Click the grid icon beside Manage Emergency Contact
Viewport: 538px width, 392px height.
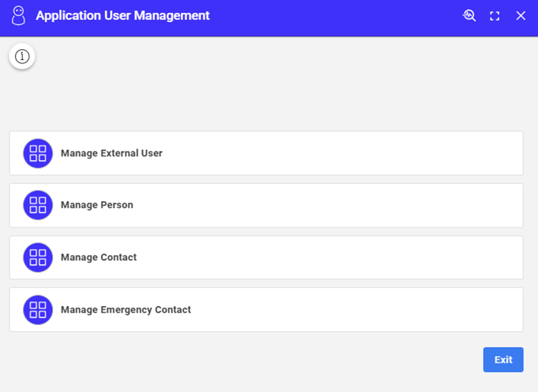click(x=38, y=310)
